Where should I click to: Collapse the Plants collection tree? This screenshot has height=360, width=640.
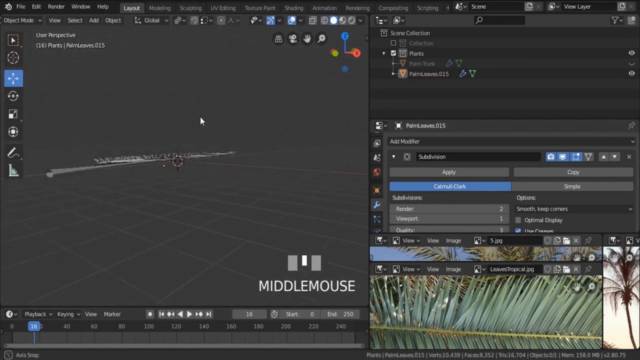pos(384,53)
